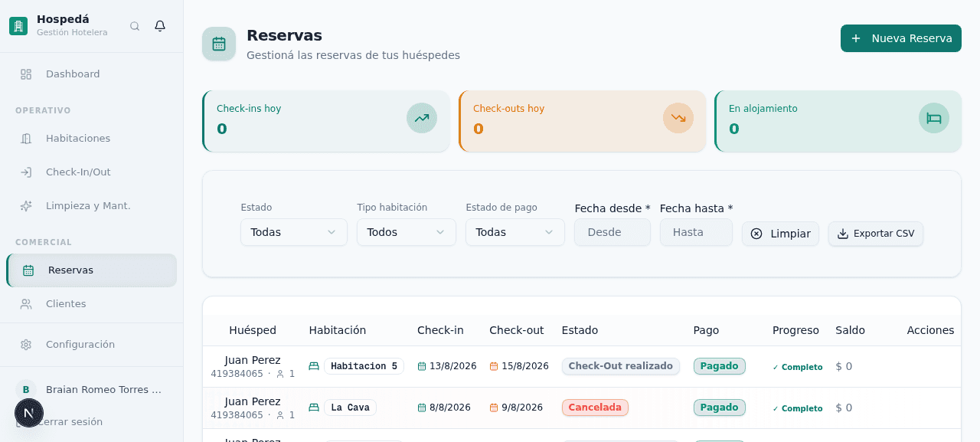This screenshot has width=980, height=442.
Task: Click the user avatar letter B
Action: coord(26,389)
